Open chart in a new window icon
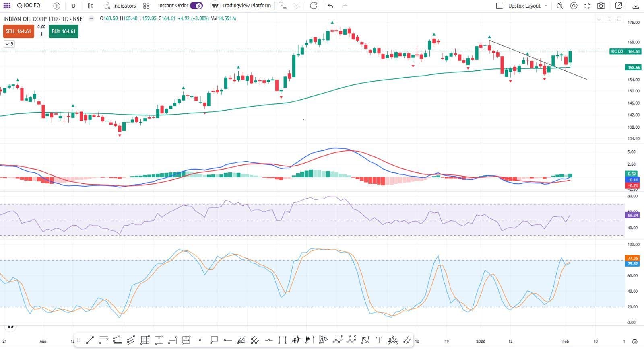The height and width of the screenshot is (349, 644). (x=619, y=6)
